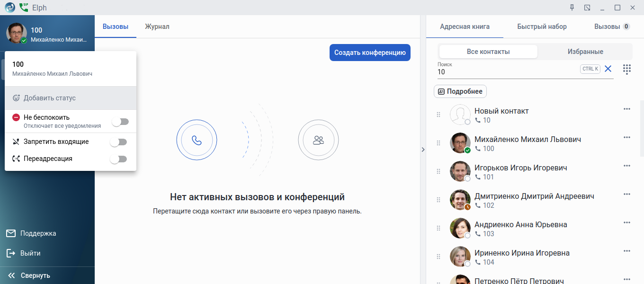
Task: Toggle Запретить входящие switch
Action: 118,142
